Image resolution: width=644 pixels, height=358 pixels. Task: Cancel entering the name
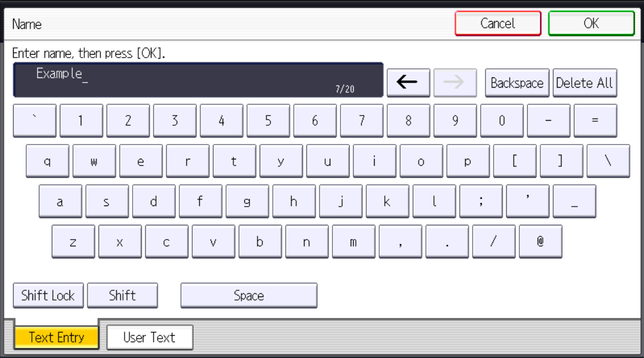point(497,23)
